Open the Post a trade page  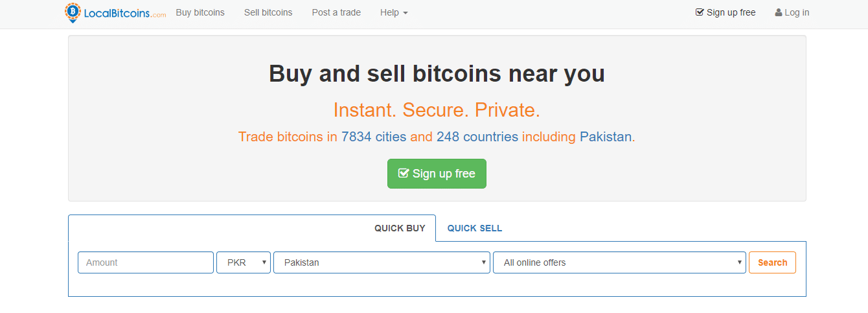(336, 12)
